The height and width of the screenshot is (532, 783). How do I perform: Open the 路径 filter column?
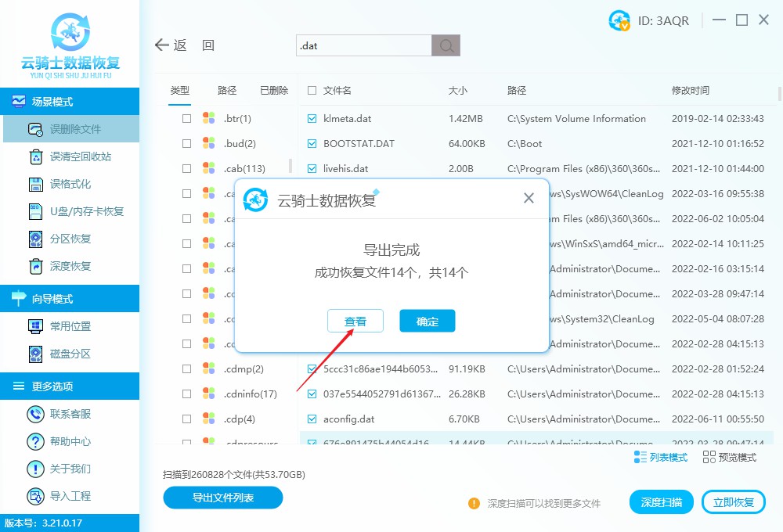[226, 90]
